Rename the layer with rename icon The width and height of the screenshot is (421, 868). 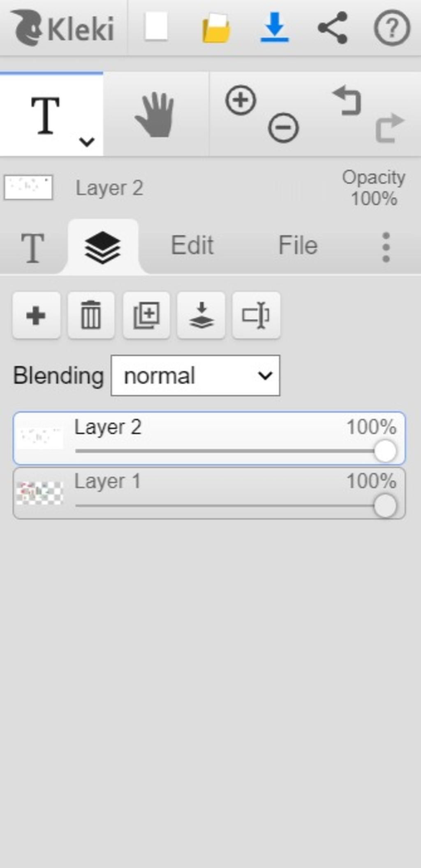click(x=256, y=316)
